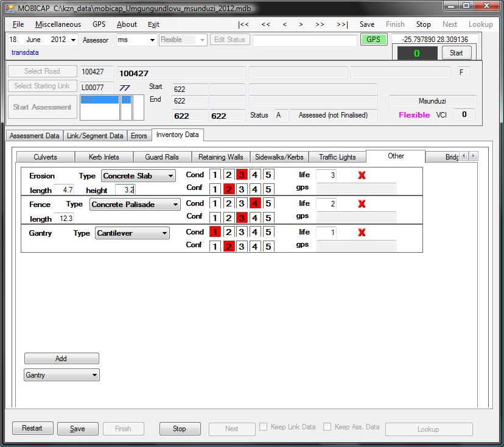Set Erosion Cond rating to 5
The width and height of the screenshot is (504, 447).
point(268,175)
